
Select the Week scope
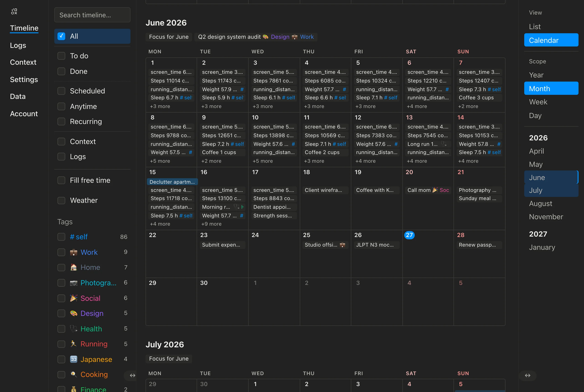pos(551,102)
